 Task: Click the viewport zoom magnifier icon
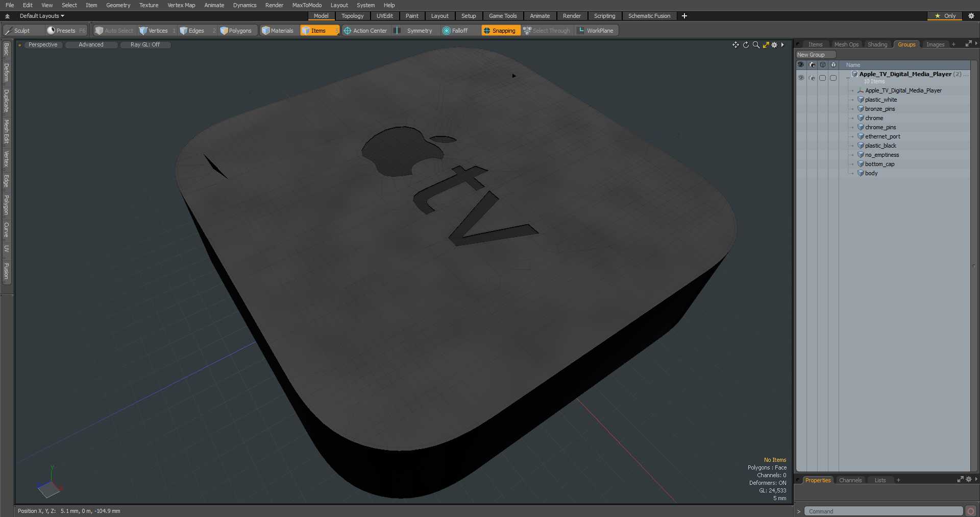pyautogui.click(x=756, y=45)
